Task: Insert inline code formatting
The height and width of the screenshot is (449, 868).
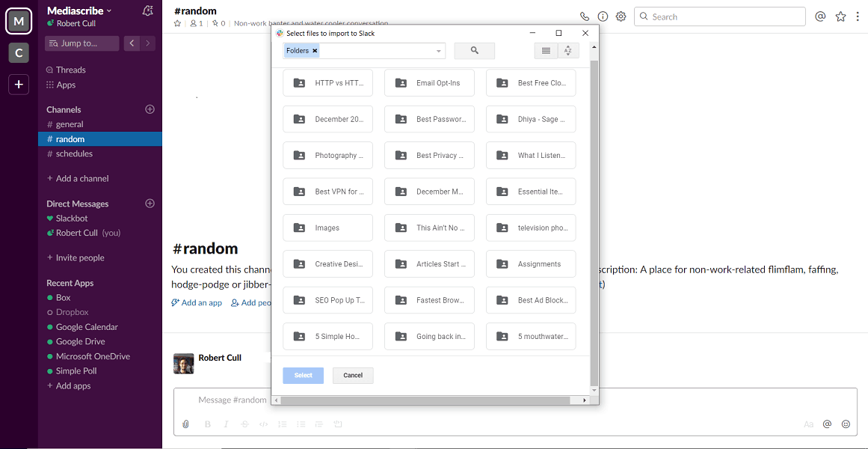Action: [x=263, y=424]
